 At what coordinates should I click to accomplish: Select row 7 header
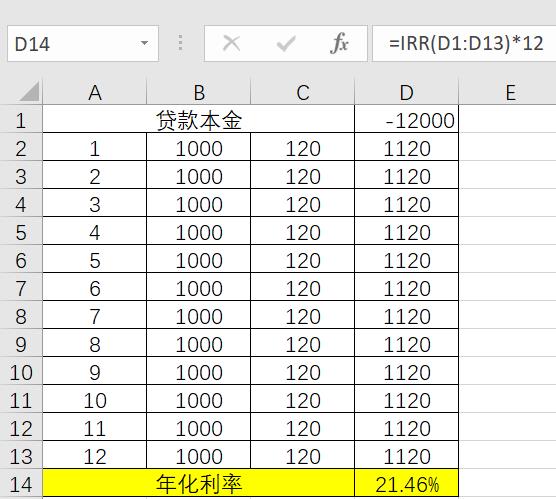21,288
